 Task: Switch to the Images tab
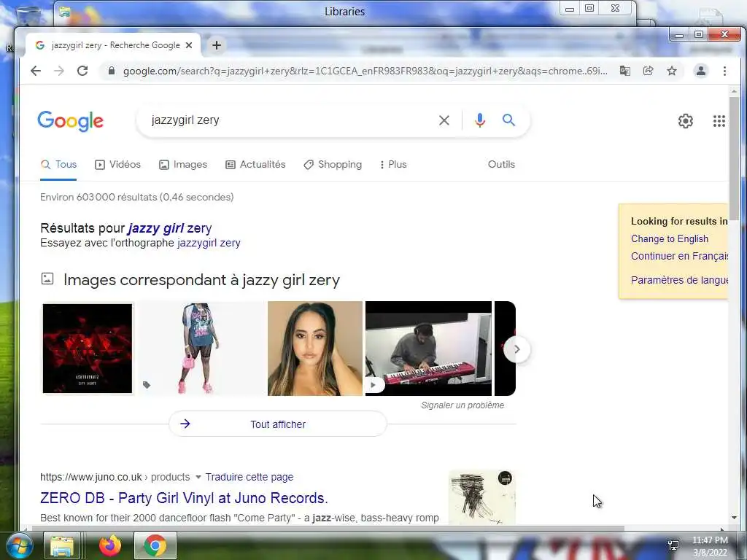(x=183, y=165)
